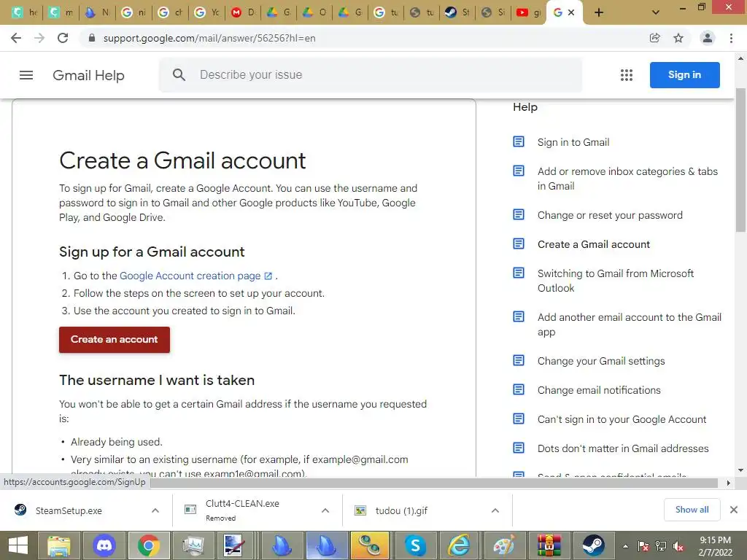Open the hamburger main menu in Gmail Help
The width and height of the screenshot is (747, 560).
pyautogui.click(x=26, y=75)
